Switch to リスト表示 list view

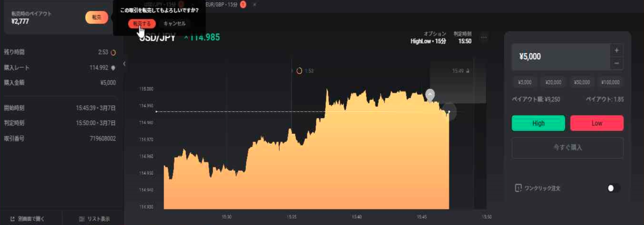(x=94, y=219)
